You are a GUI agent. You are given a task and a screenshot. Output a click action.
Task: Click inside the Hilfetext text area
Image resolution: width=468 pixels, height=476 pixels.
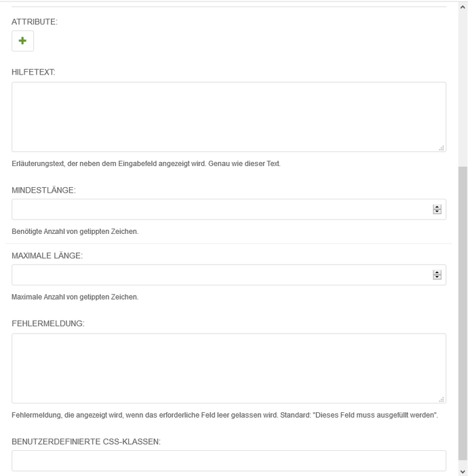pos(229,117)
